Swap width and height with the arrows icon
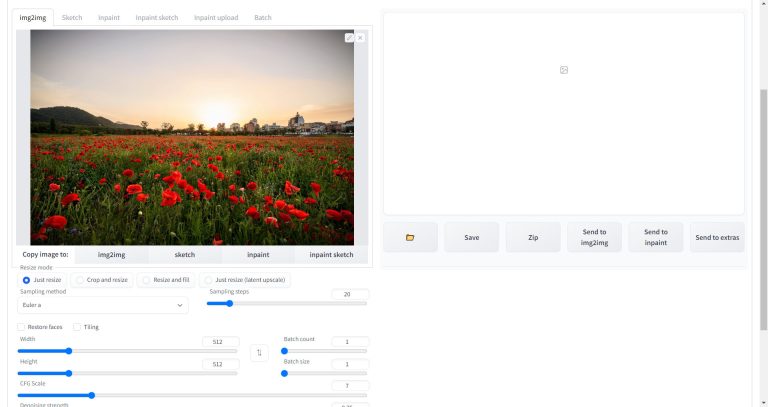The height and width of the screenshot is (407, 768). pos(261,353)
